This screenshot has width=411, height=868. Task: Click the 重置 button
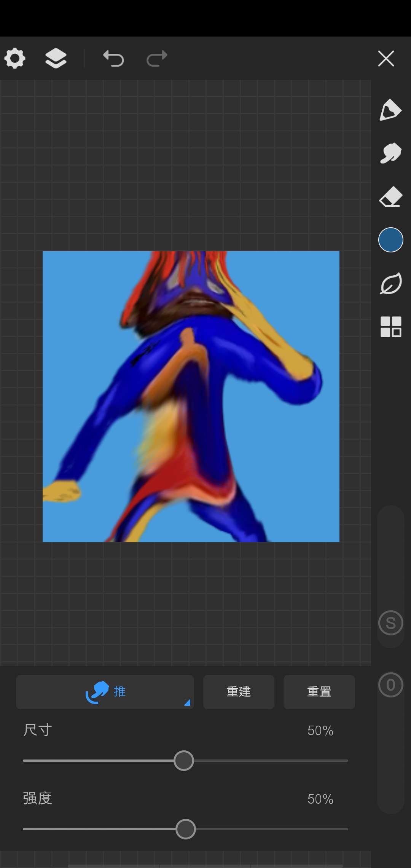click(319, 692)
